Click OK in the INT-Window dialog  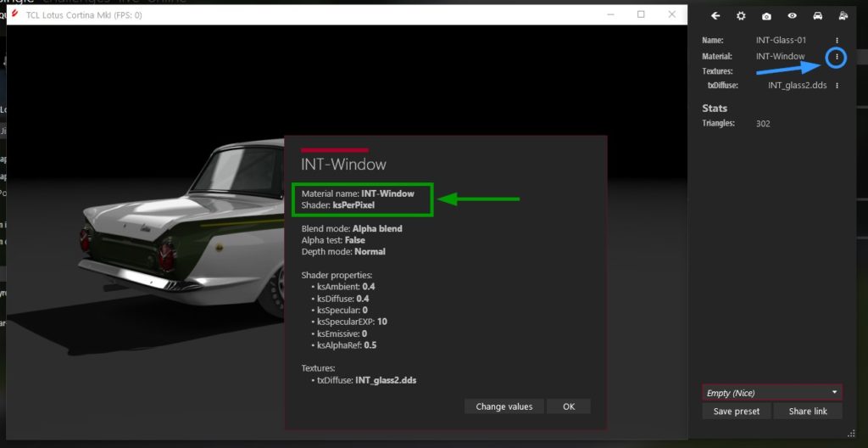(x=569, y=406)
